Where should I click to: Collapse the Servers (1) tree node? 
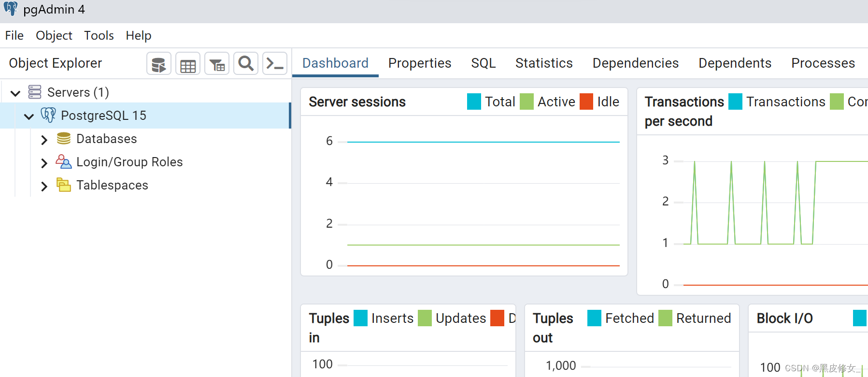(x=15, y=93)
